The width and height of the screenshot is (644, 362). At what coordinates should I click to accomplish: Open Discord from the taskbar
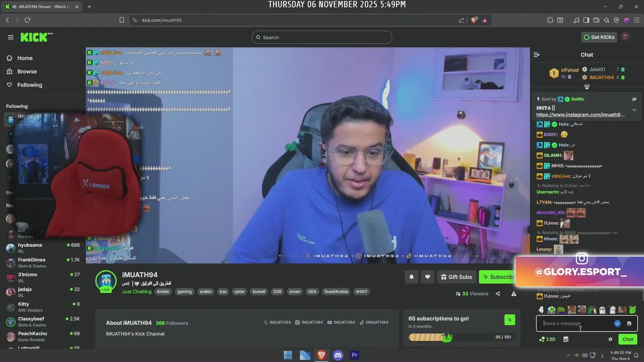click(x=338, y=355)
